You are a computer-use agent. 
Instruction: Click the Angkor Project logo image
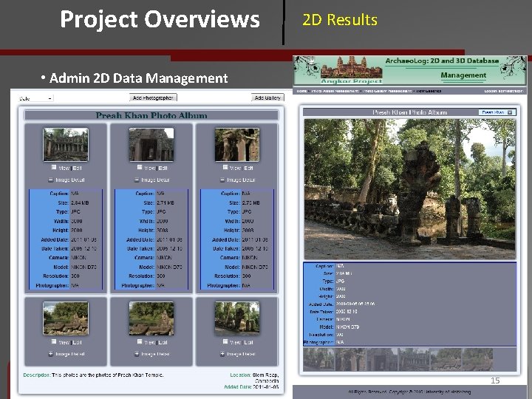click(351, 70)
